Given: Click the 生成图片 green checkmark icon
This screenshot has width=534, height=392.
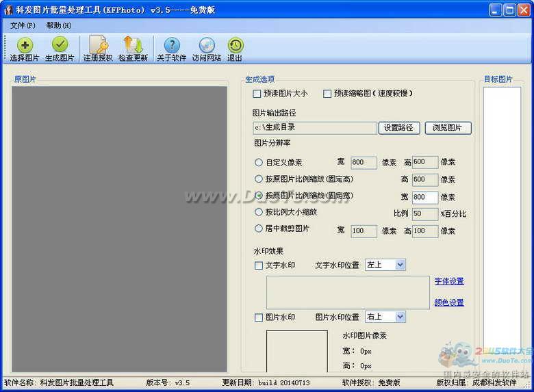Looking at the screenshot, I should [60, 44].
